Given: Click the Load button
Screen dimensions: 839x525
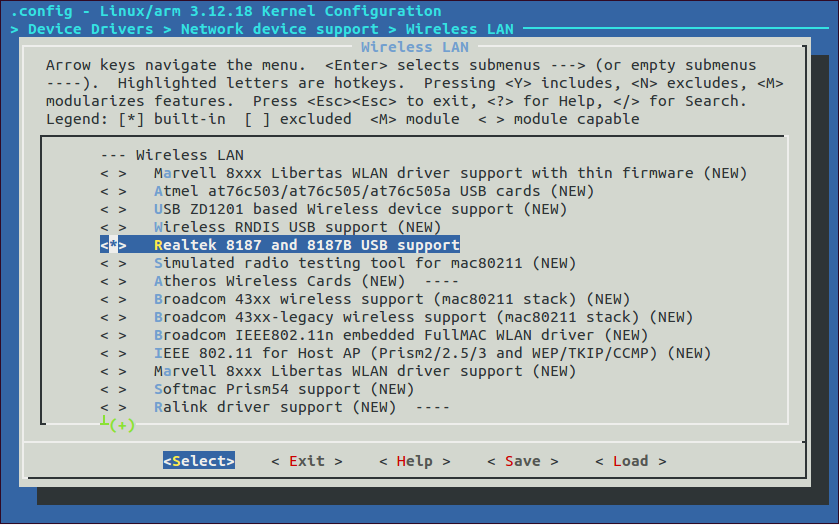Looking at the screenshot, I should pyautogui.click(x=631, y=461).
